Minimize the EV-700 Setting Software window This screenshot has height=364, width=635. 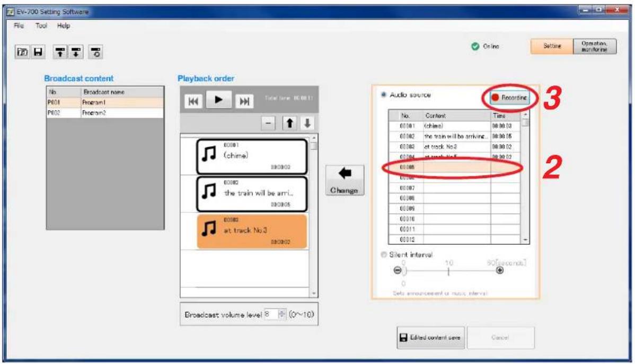coord(585,10)
